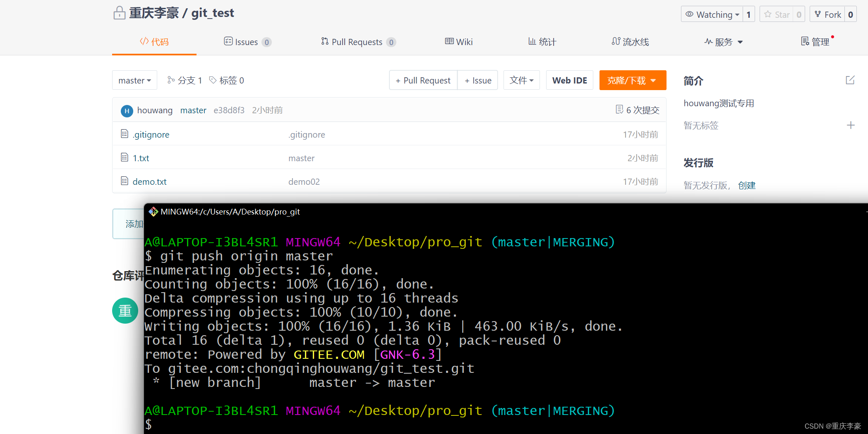Open the Wiki tab
Viewport: 868px width, 434px height.
pos(459,42)
